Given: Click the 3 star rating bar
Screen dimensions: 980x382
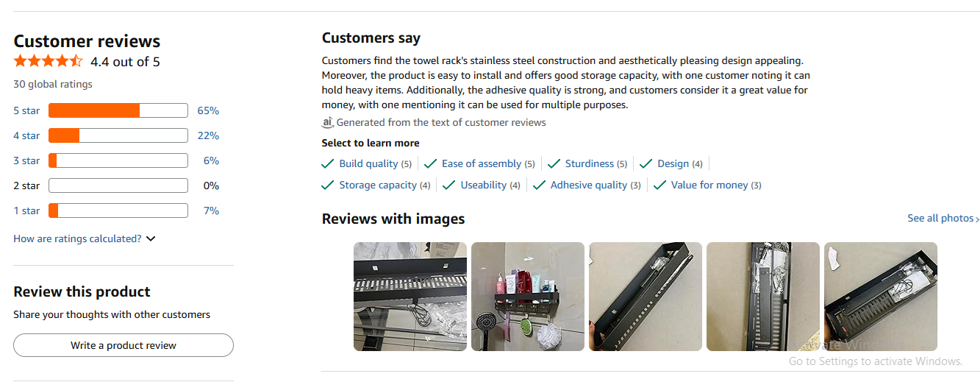Looking at the screenshot, I should [x=118, y=160].
